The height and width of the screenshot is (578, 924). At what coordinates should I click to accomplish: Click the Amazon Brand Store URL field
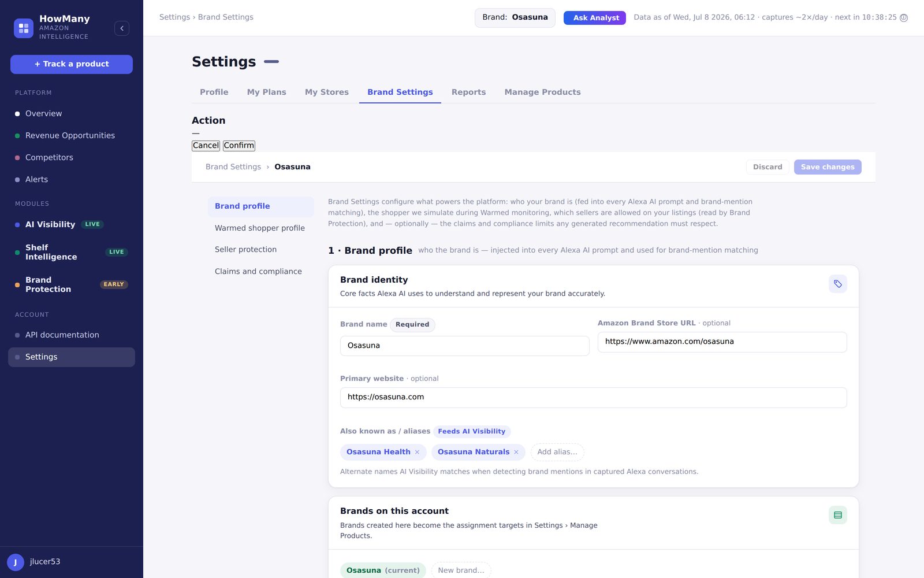click(x=722, y=342)
